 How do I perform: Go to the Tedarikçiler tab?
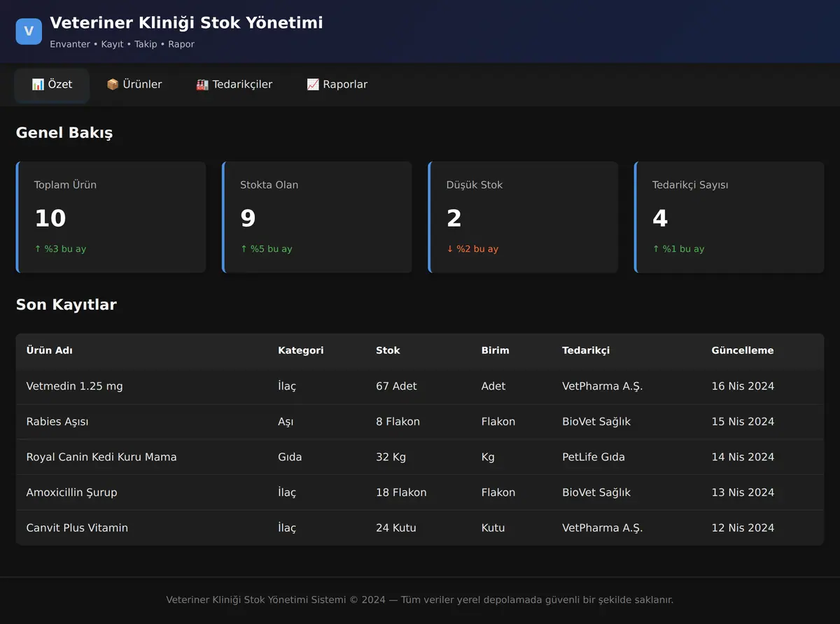click(x=234, y=85)
